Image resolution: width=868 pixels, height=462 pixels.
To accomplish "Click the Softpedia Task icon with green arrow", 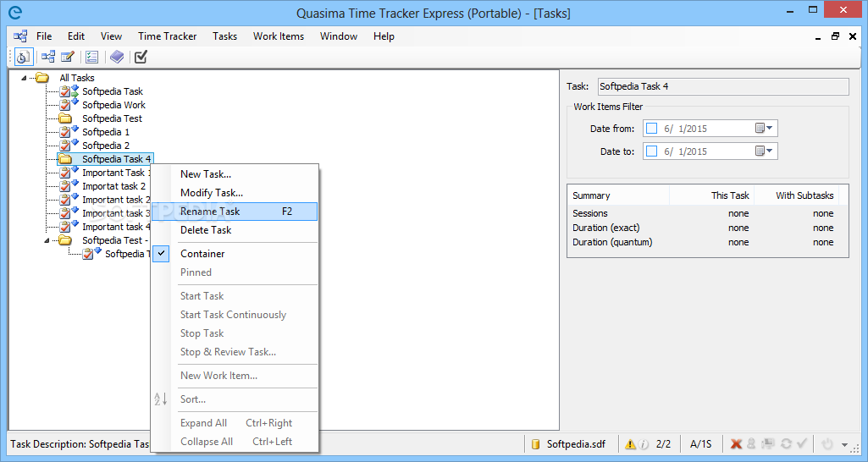I will 69,91.
